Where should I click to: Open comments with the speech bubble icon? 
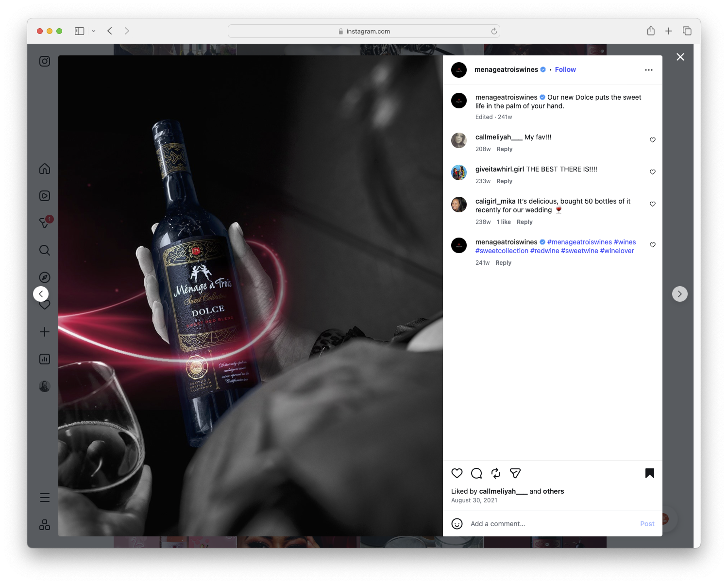coord(476,473)
